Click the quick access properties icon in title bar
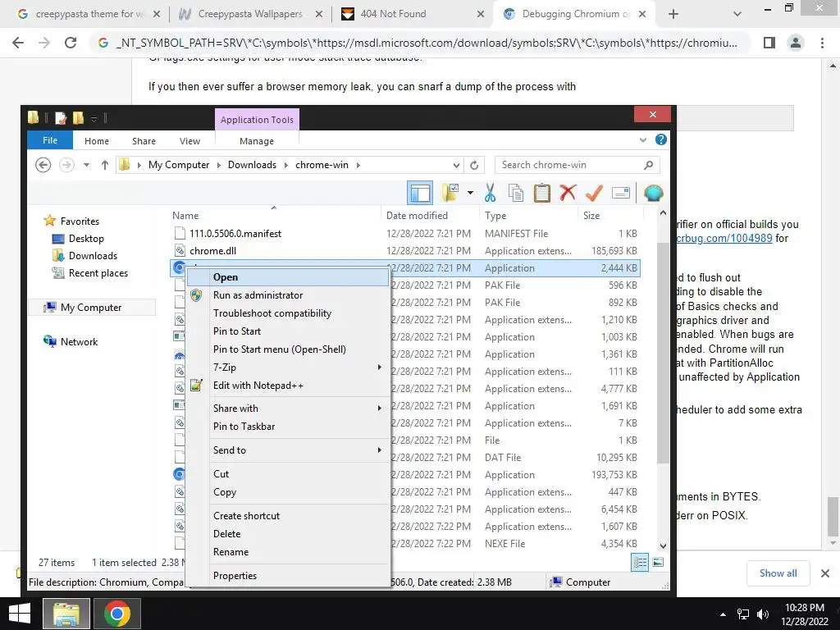Image resolution: width=840 pixels, height=630 pixels. click(x=61, y=118)
